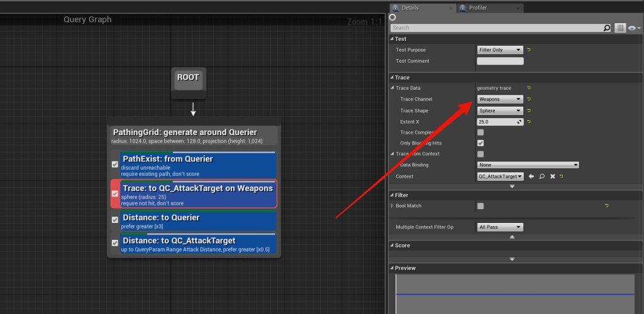Reset Test Purpose to default with yellow arrow
The height and width of the screenshot is (314, 644).
click(529, 50)
